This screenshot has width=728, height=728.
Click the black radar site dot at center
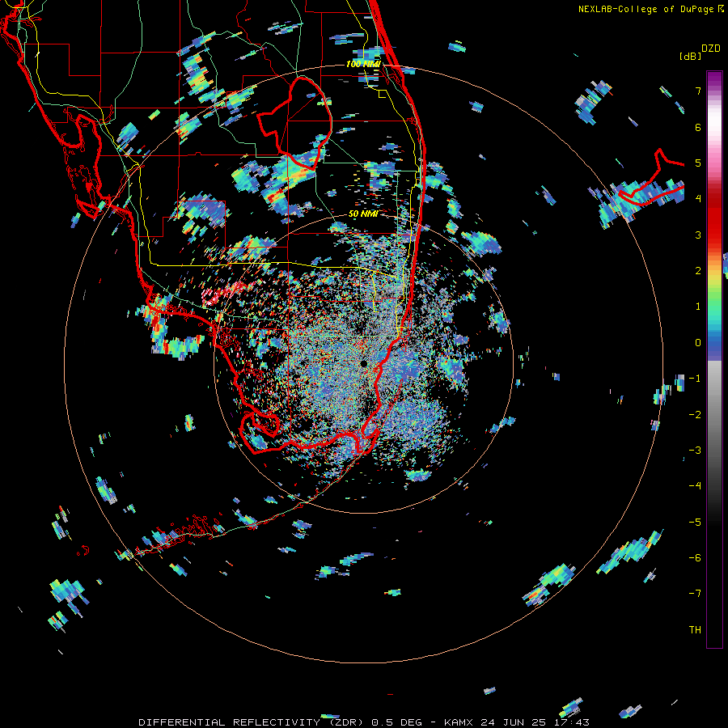tap(363, 363)
